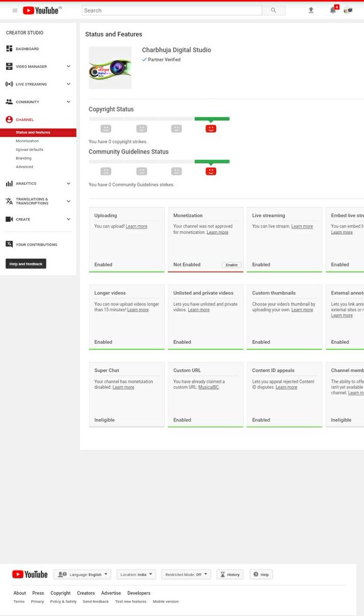This screenshot has width=364, height=616.
Task: Open the Advanced submenu item
Action: 24,167
